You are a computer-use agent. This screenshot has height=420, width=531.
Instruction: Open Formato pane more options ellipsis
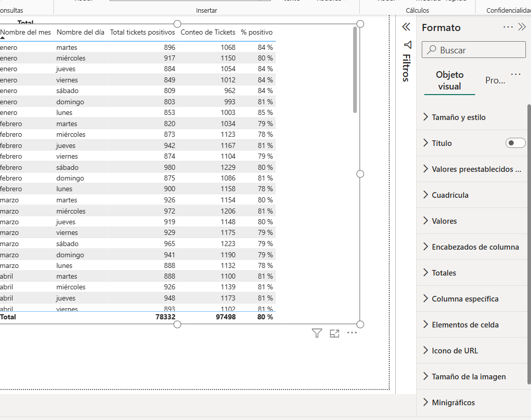click(508, 27)
